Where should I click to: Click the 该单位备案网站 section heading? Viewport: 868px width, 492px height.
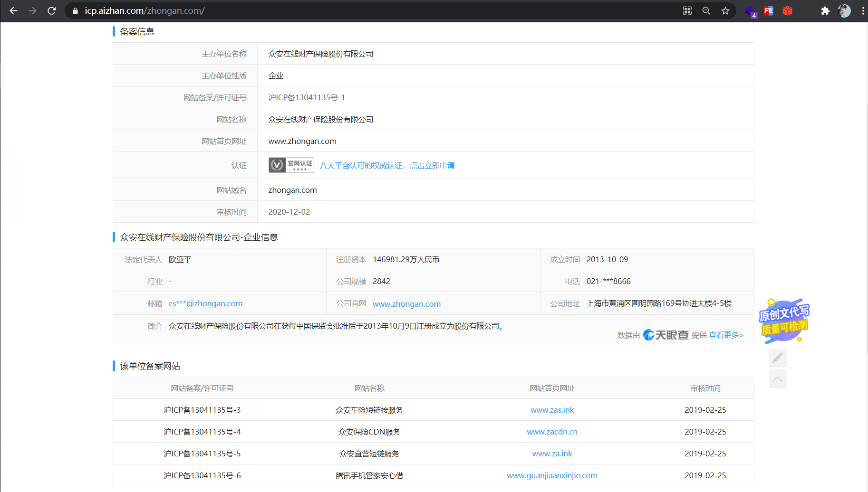(150, 366)
